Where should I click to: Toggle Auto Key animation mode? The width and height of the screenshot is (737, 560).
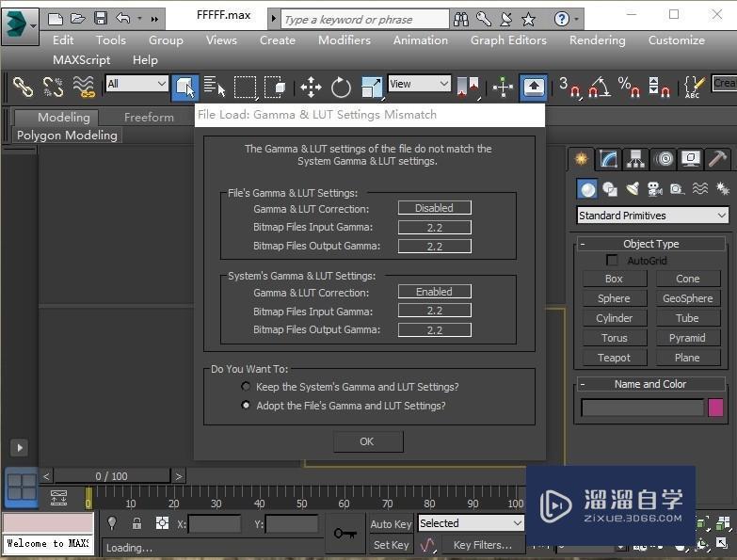pos(391,524)
